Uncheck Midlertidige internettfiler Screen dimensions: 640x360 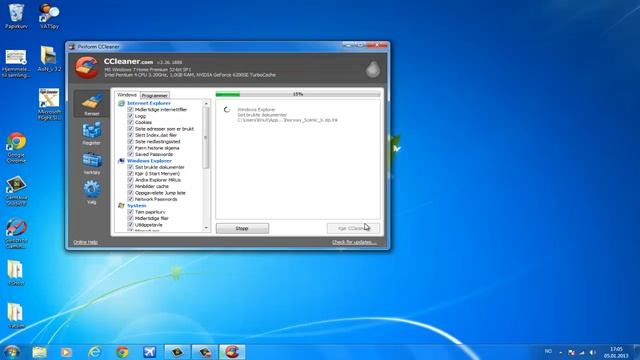coord(131,110)
